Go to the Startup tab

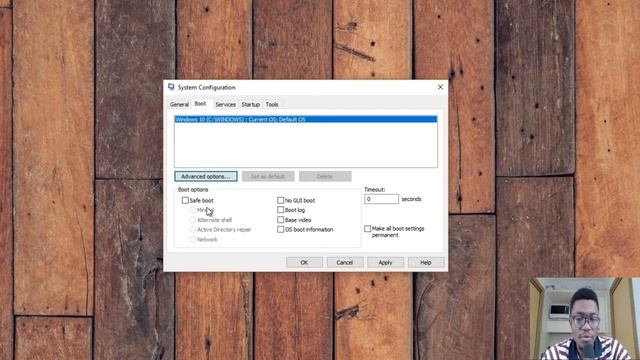[x=250, y=104]
